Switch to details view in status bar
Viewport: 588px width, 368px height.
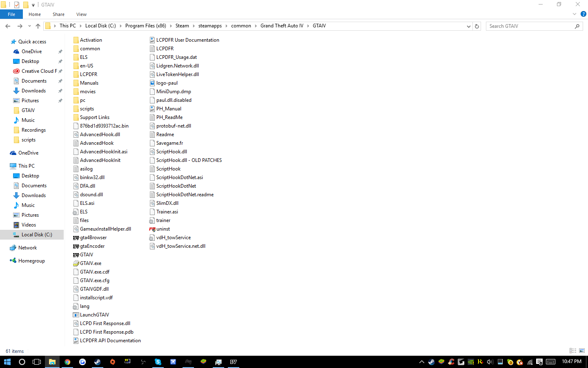573,351
